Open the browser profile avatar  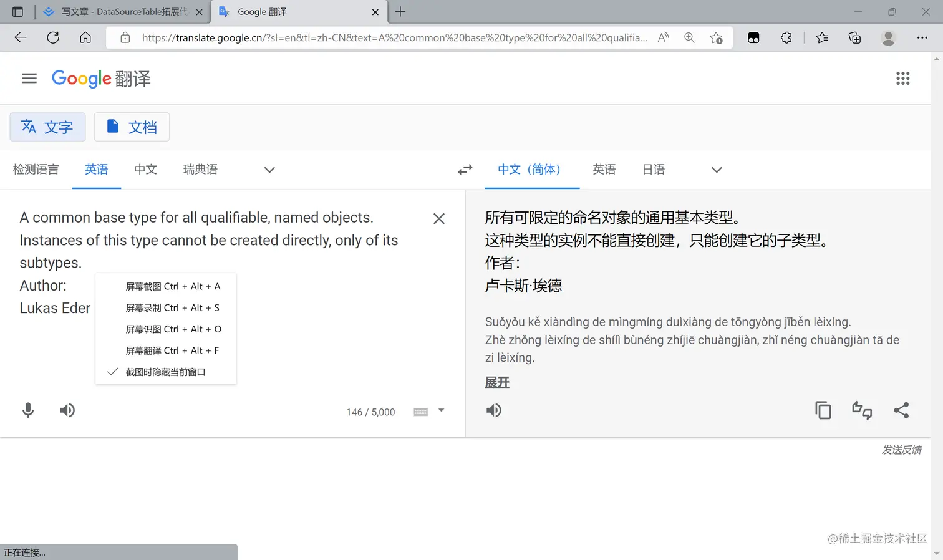(888, 37)
